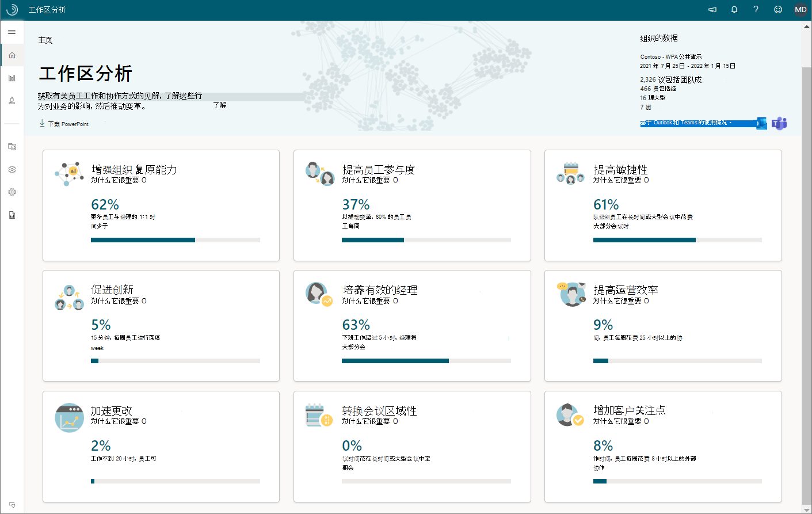Open 促进创新 card title
The image size is (812, 514).
112,290
